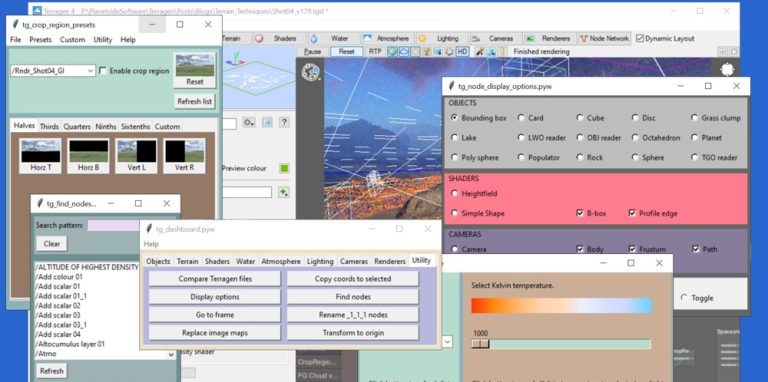The image size is (768, 382).
Task: Click the ring-shaped icon beside HD
Action: (x=449, y=51)
